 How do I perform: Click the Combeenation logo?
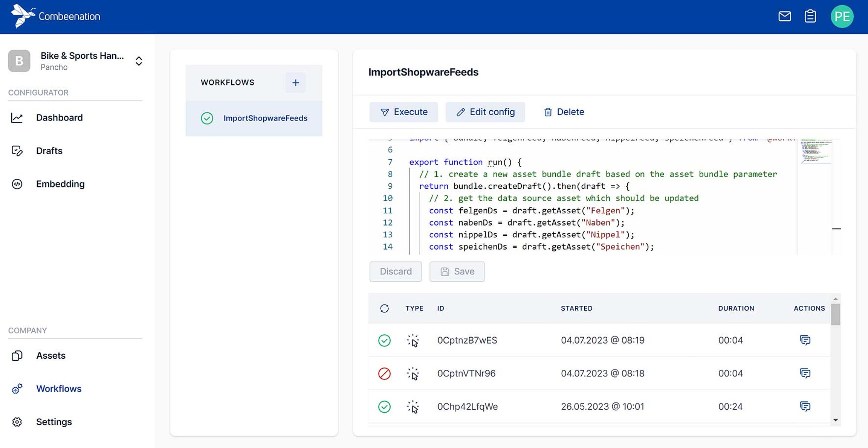pyautogui.click(x=56, y=16)
